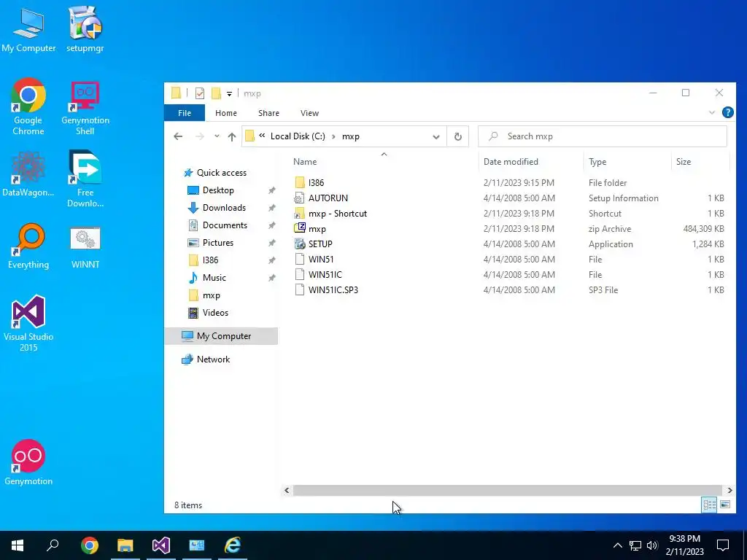Open the setupmgr desktop icon
The width and height of the screenshot is (747, 560).
coord(85,29)
